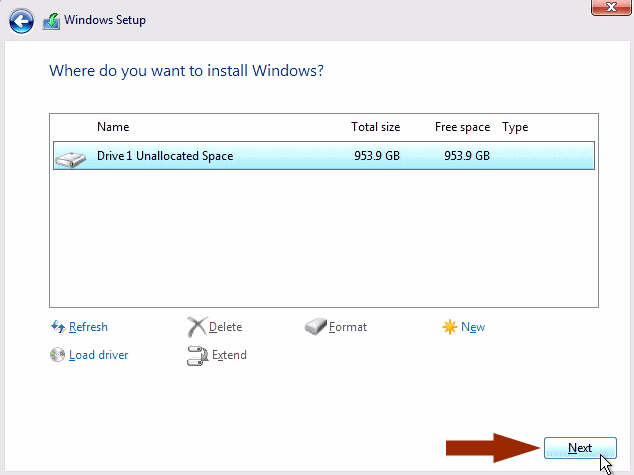Click the Format drive icon

pos(315,327)
